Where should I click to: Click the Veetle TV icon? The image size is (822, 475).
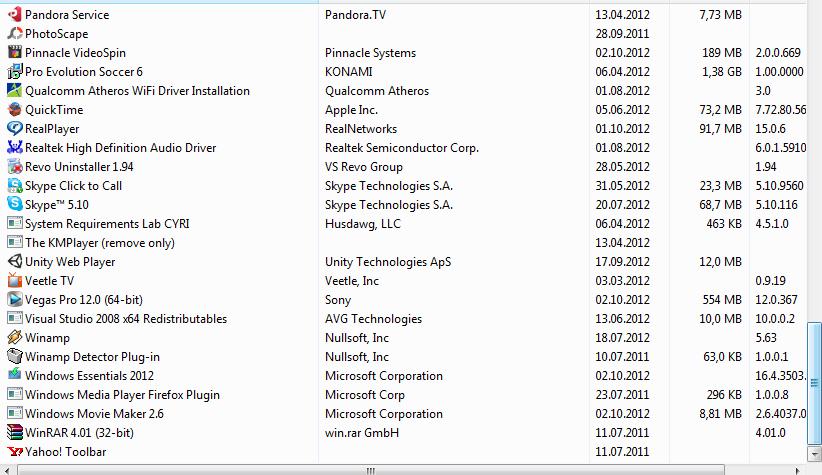tap(14, 281)
